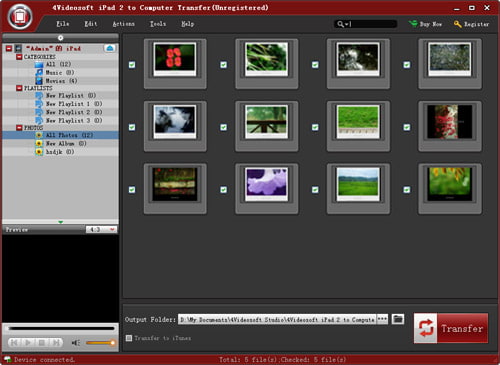Open the search options dropdown arrow
This screenshot has width=500, height=365.
click(346, 24)
